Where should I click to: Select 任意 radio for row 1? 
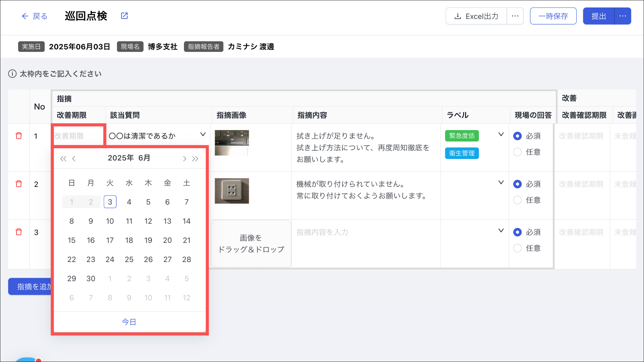[517, 152]
